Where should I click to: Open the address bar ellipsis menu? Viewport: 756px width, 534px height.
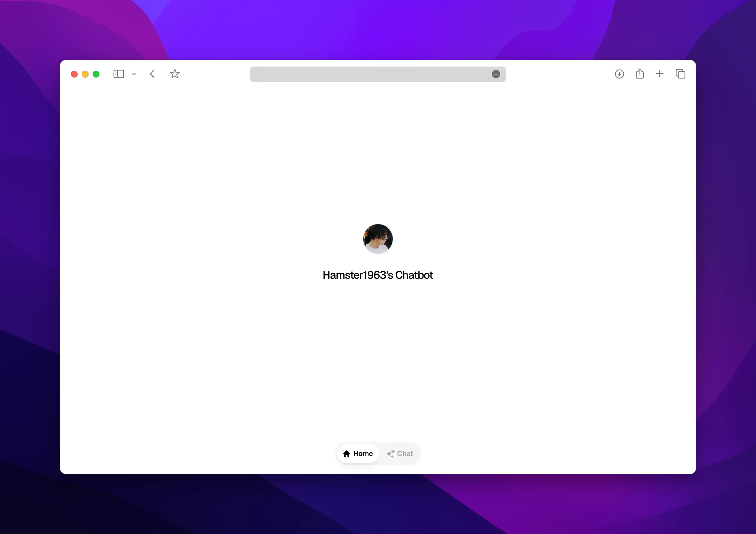(x=496, y=74)
